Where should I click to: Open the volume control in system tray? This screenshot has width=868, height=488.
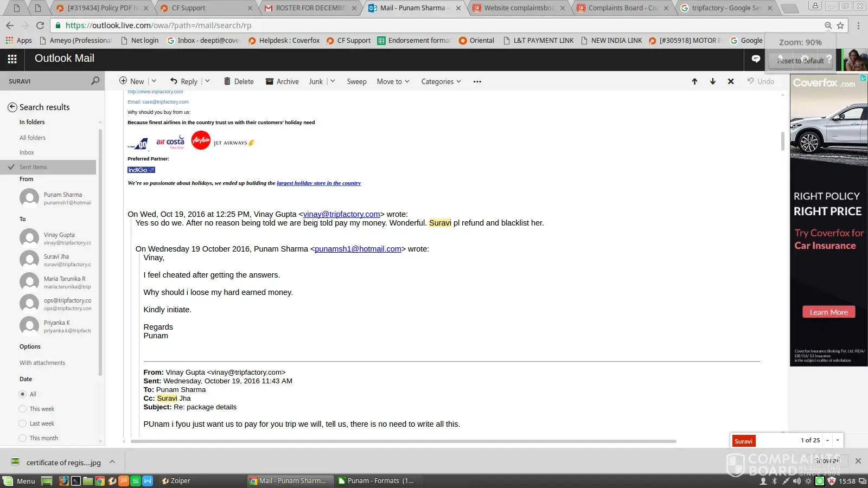(796, 481)
